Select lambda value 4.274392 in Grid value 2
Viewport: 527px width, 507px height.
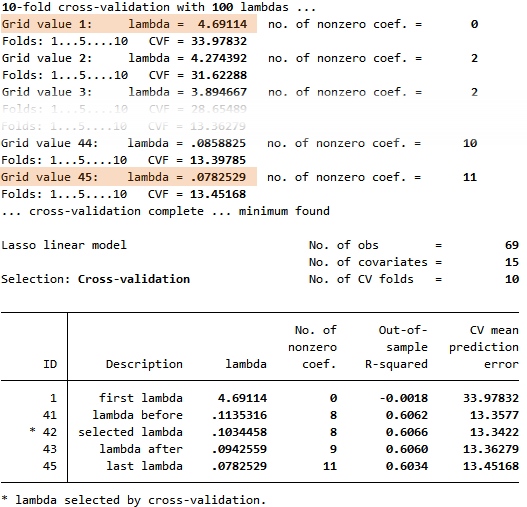pyautogui.click(x=219, y=58)
